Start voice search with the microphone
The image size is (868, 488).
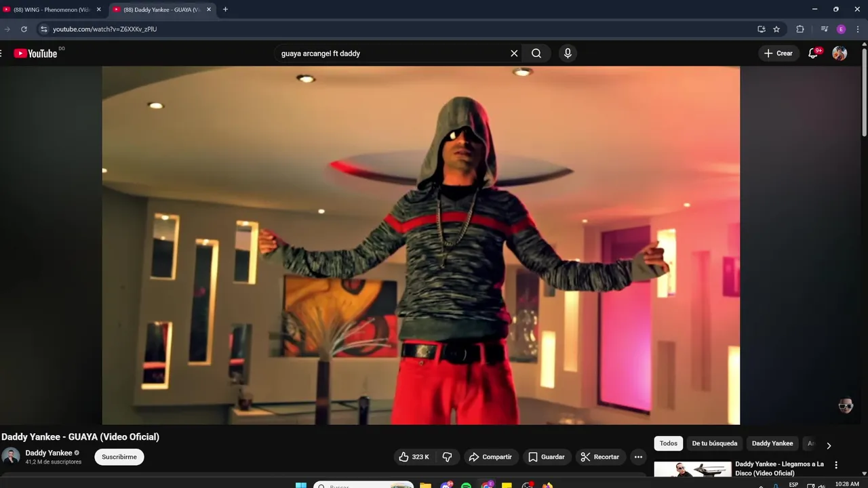click(568, 54)
